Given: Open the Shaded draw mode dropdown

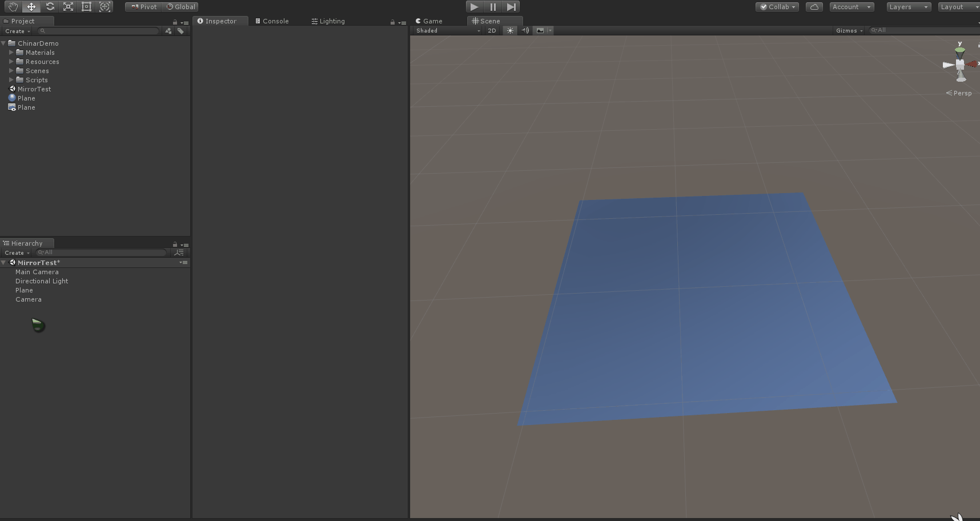Looking at the screenshot, I should point(448,31).
